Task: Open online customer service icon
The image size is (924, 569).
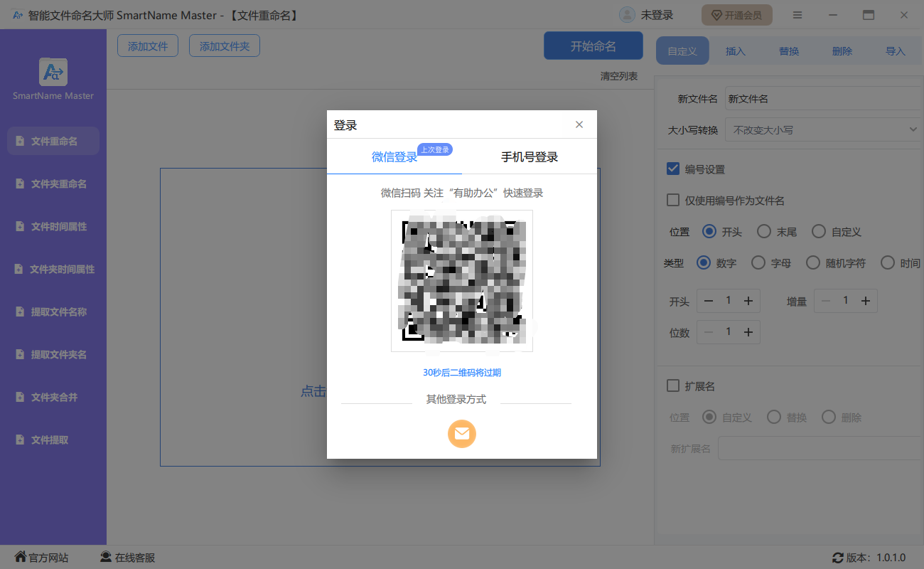Action: coord(106,558)
